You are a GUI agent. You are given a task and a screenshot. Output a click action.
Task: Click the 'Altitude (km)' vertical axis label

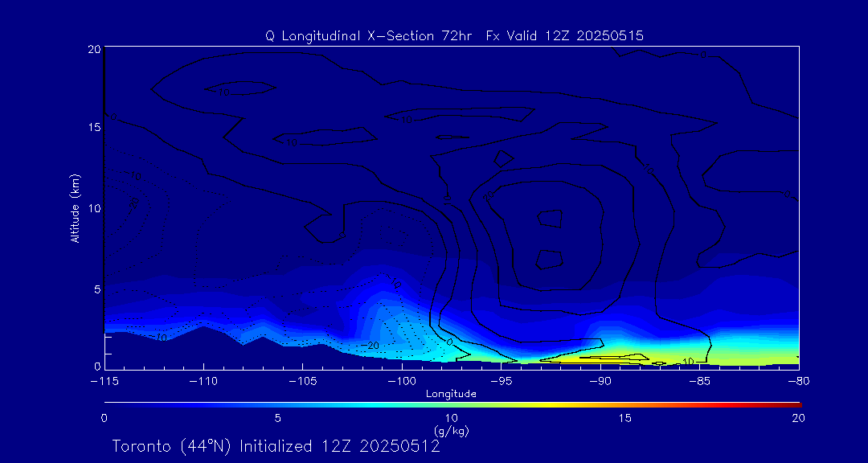coord(75,207)
